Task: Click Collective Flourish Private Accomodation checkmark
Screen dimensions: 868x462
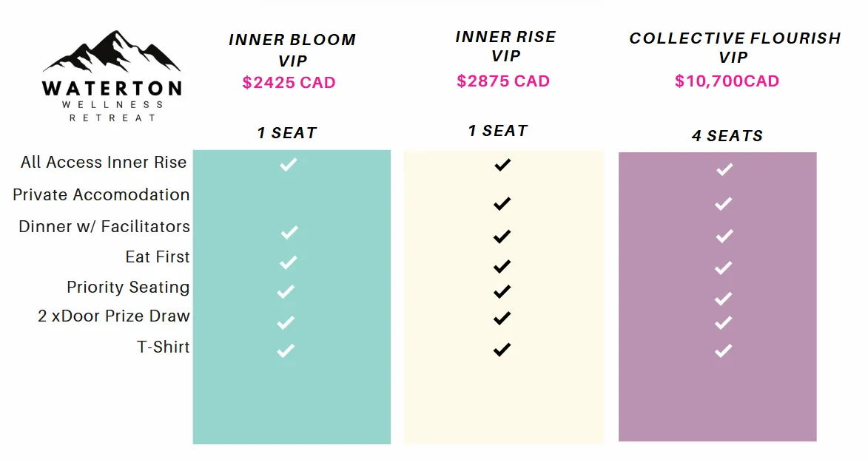Action: [724, 203]
